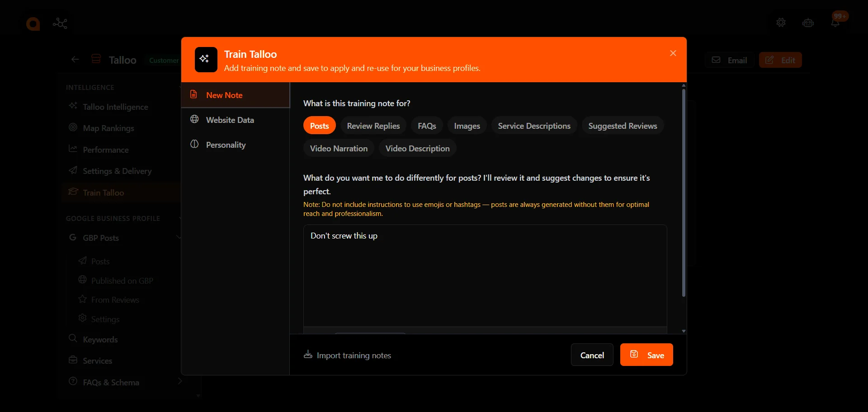Click the Posts paper-plane icon under GBP Posts

[82, 260]
